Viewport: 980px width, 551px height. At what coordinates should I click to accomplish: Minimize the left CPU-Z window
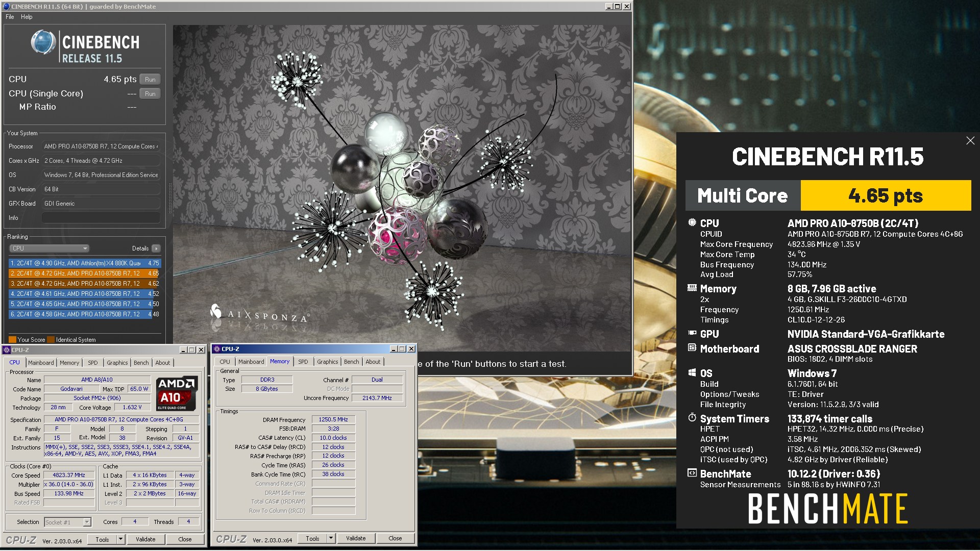pos(183,350)
